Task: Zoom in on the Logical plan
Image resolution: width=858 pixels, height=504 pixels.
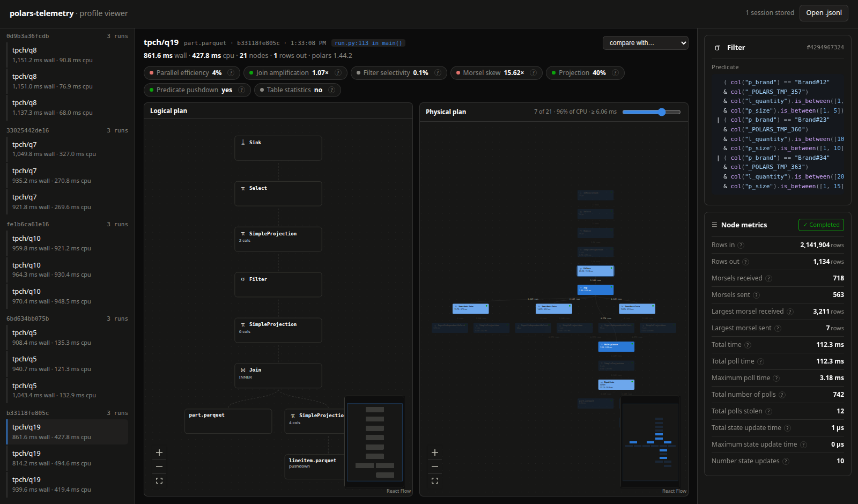Action: point(159,453)
